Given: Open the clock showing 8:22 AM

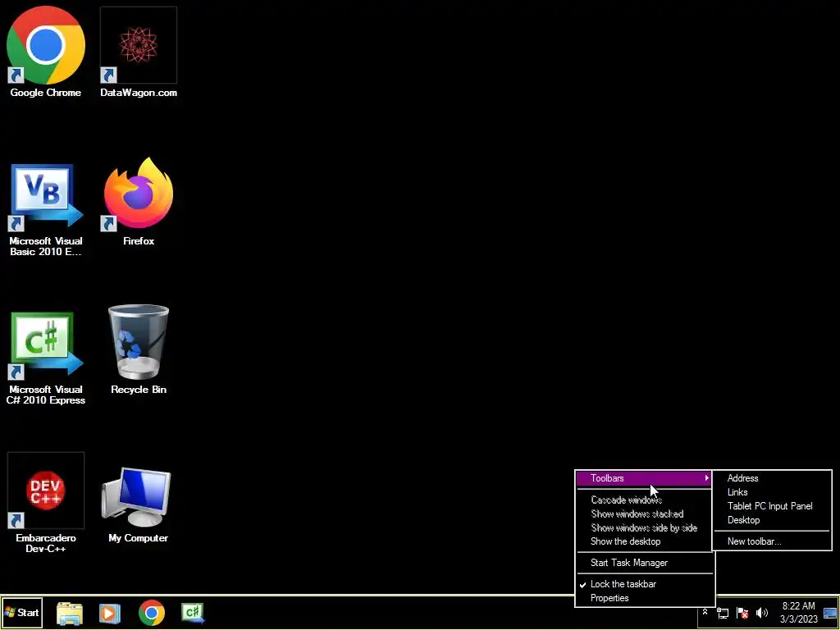Looking at the screenshot, I should click(x=799, y=613).
